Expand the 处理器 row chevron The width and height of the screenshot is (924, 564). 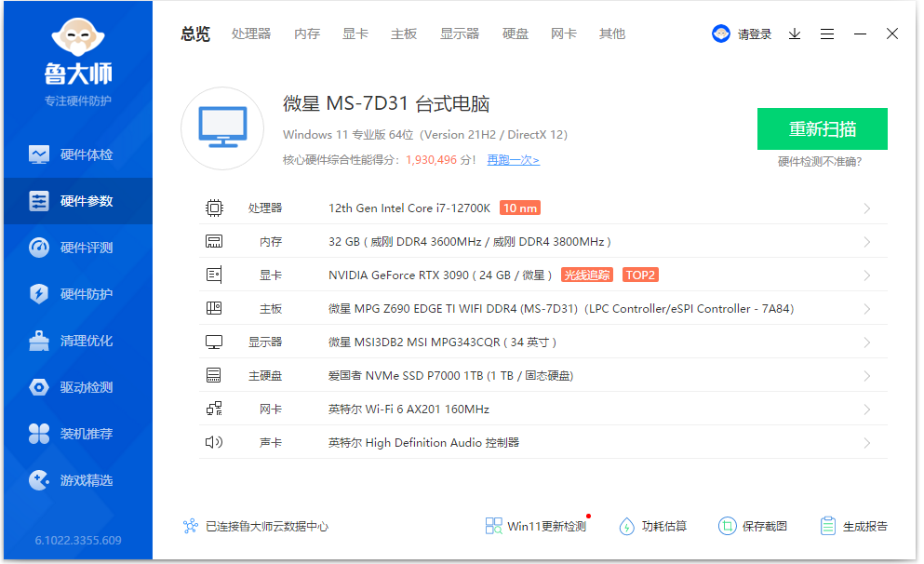pyautogui.click(x=866, y=208)
